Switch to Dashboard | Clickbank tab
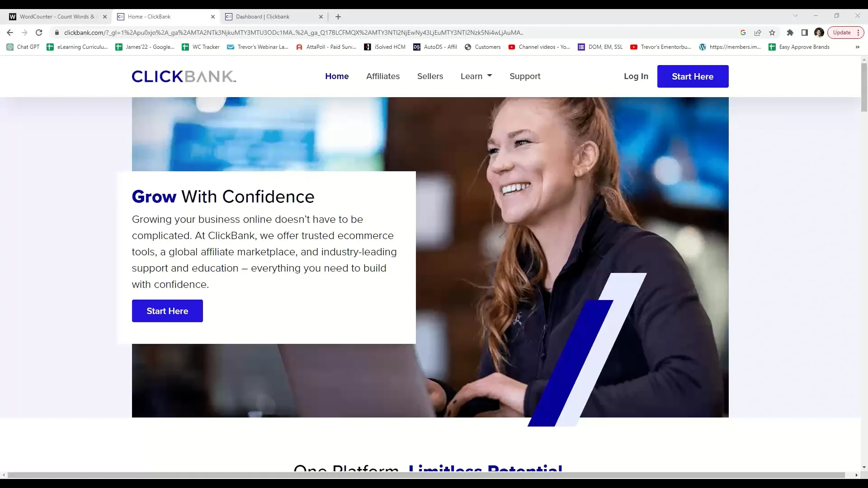 (262, 17)
